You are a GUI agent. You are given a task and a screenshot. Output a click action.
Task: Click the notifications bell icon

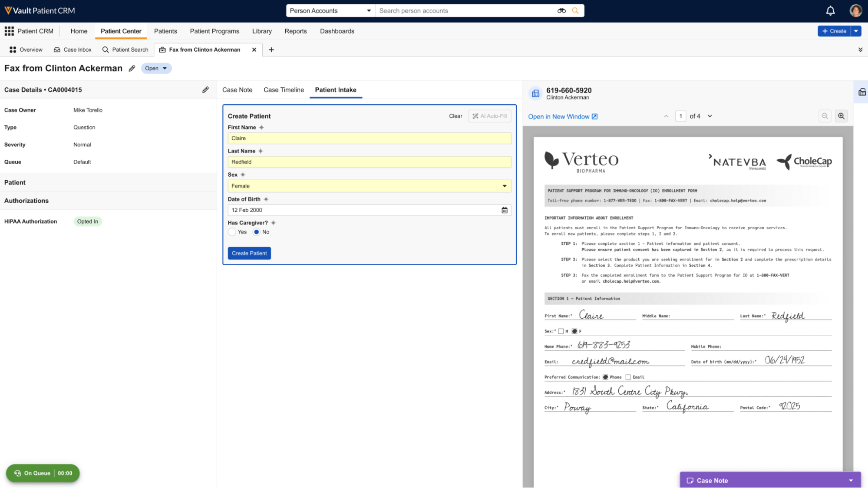click(830, 11)
